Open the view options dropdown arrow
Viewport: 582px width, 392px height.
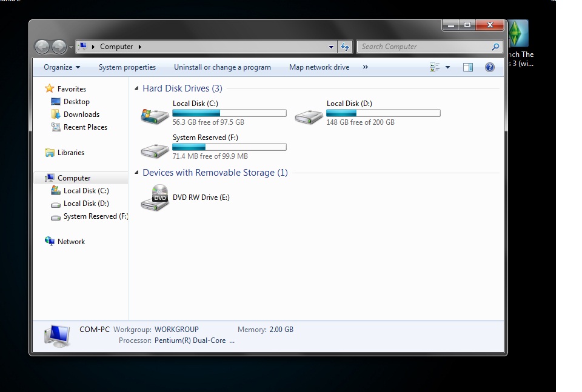[447, 67]
